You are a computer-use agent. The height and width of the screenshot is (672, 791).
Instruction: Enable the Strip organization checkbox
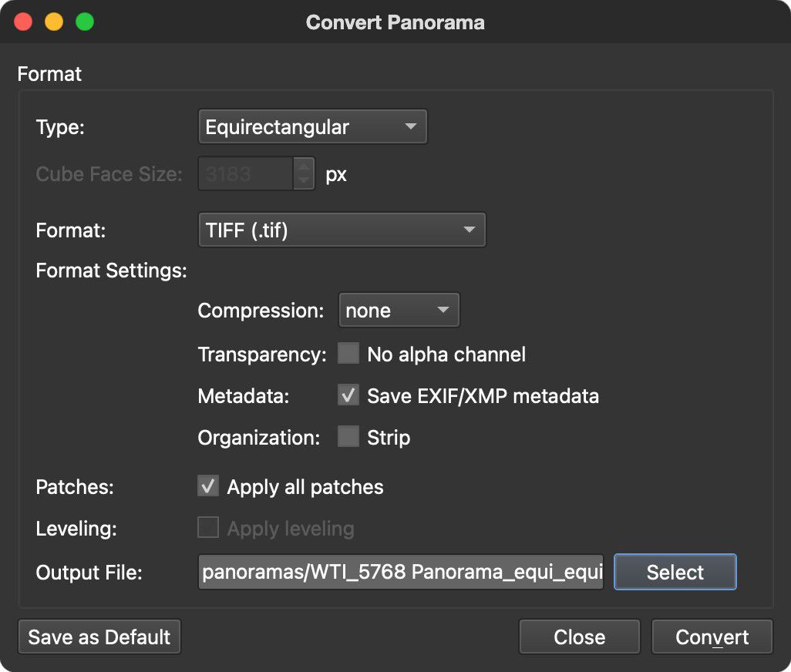[348, 437]
